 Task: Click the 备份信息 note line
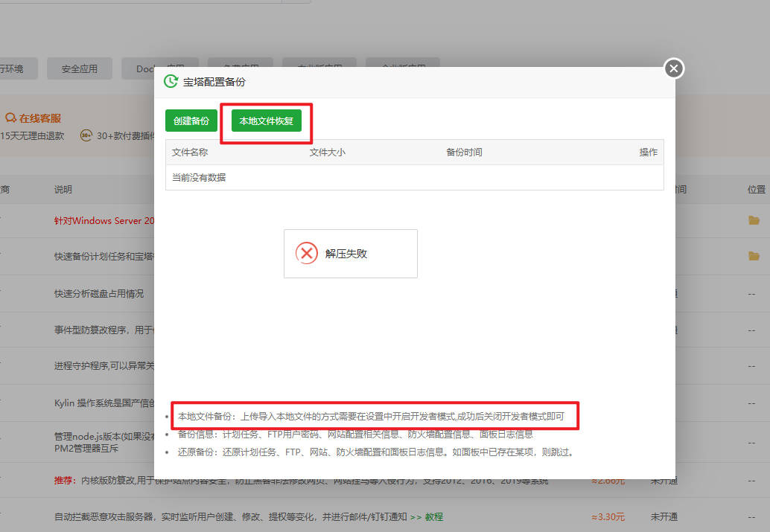pyautogui.click(x=355, y=435)
